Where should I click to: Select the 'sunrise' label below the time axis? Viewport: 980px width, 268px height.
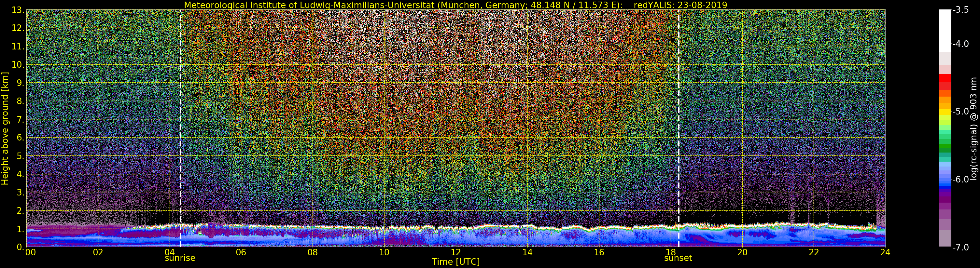point(180,258)
